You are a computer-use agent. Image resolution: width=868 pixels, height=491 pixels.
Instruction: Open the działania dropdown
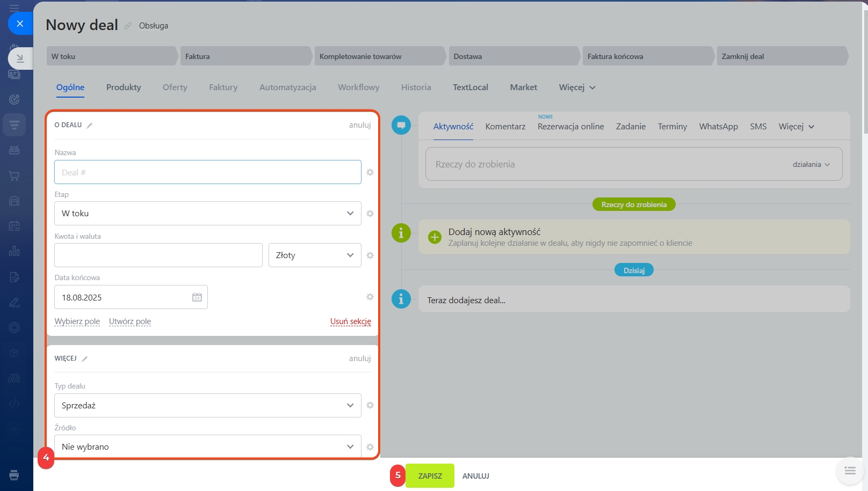(x=811, y=164)
